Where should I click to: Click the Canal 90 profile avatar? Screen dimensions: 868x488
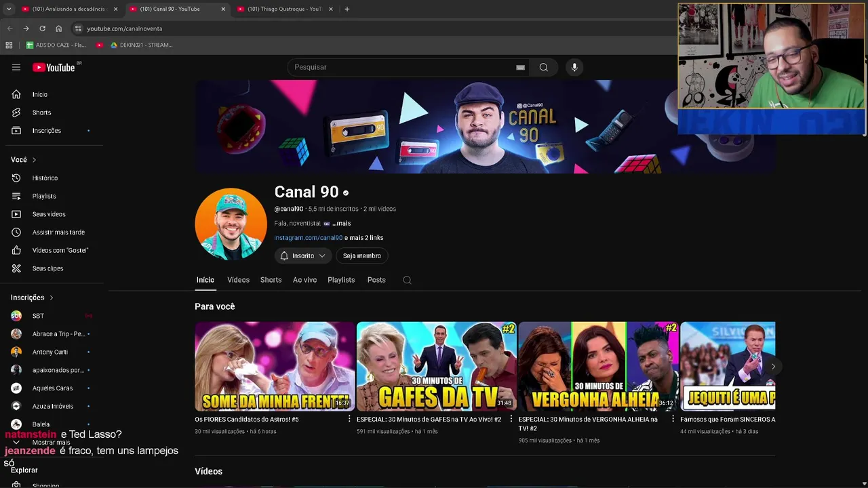click(231, 224)
